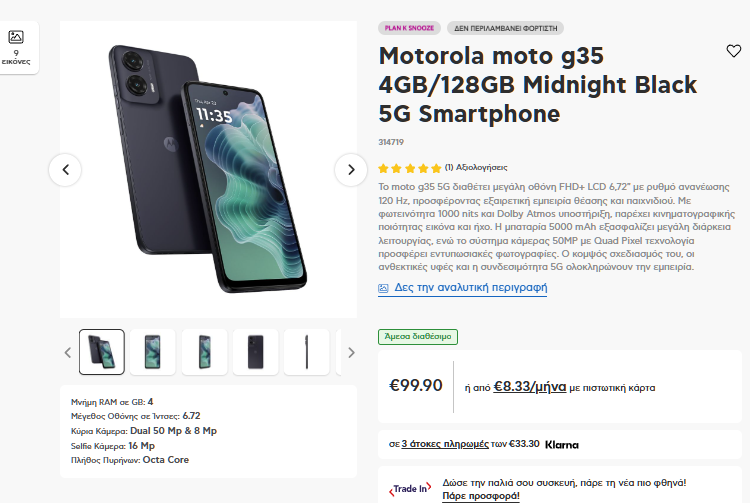Show next product image arrow

pos(350,170)
